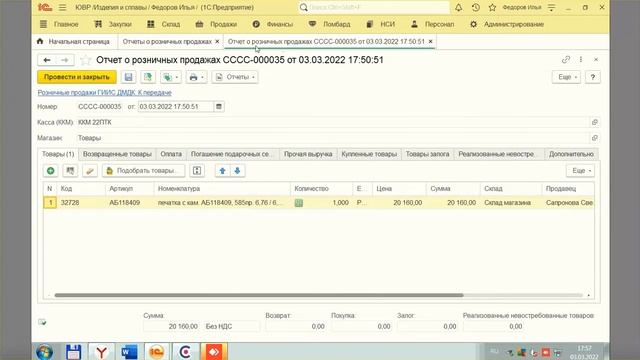Open Yandex Browser from the taskbar
Viewport: 640px width, 360px height.
pyautogui.click(x=101, y=352)
